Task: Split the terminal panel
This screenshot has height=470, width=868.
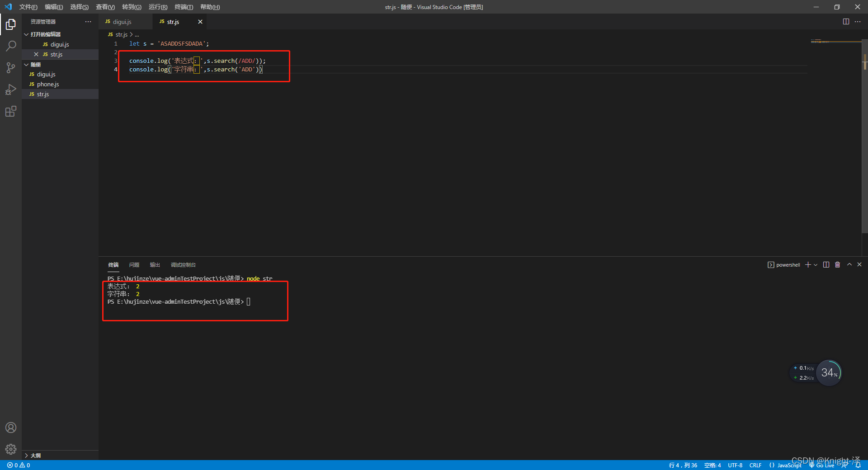Action: 826,265
